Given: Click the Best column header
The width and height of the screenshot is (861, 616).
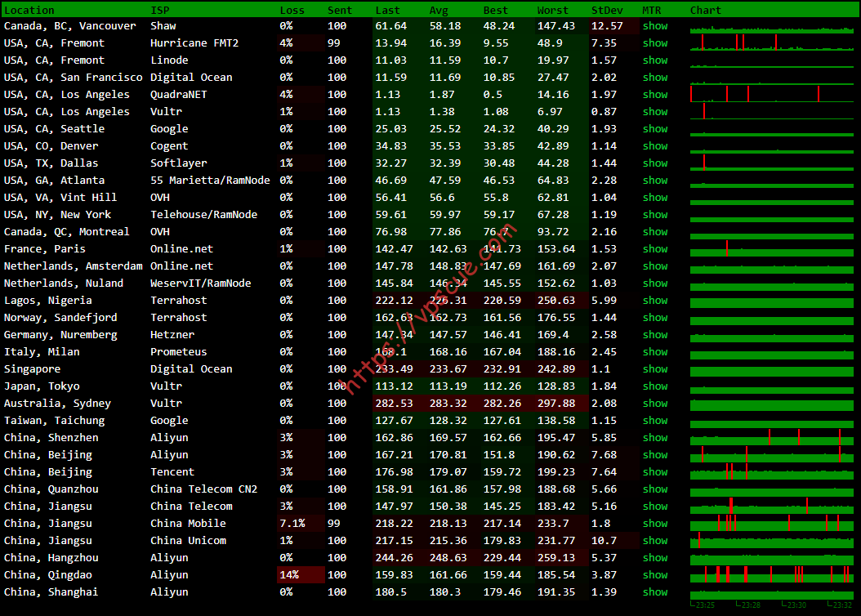Looking at the screenshot, I should [x=496, y=10].
